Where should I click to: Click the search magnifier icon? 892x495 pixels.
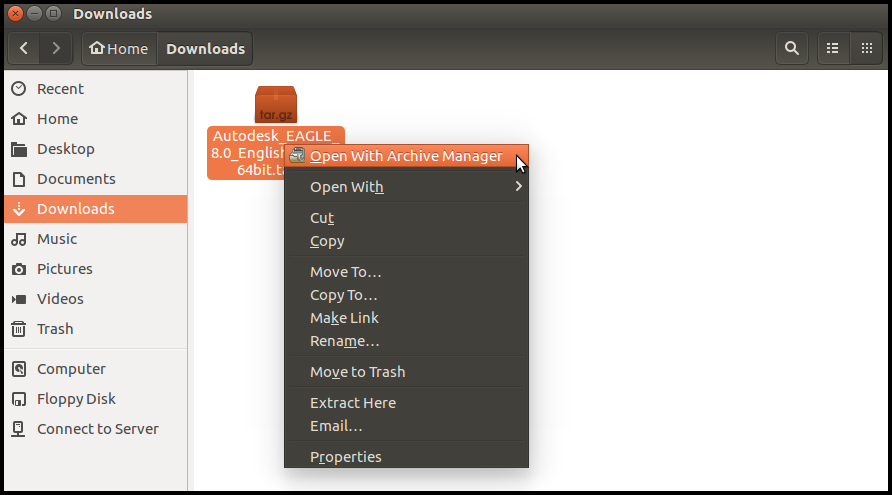click(x=791, y=48)
